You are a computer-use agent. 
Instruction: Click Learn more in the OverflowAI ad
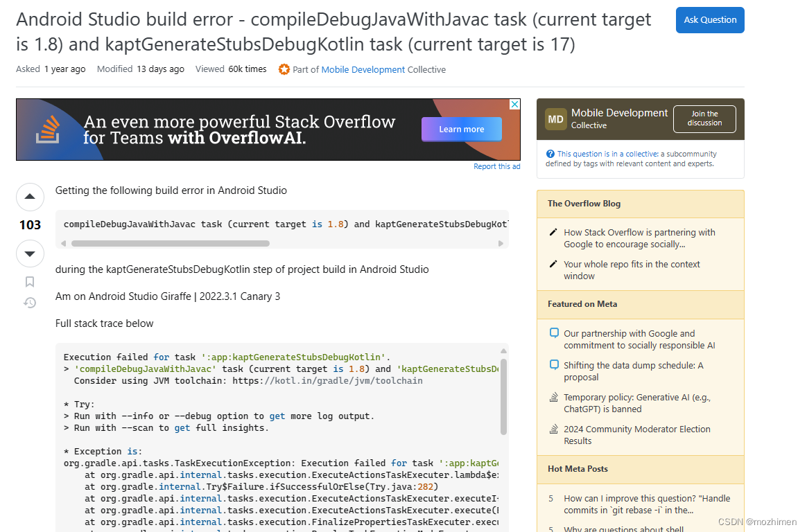click(461, 129)
